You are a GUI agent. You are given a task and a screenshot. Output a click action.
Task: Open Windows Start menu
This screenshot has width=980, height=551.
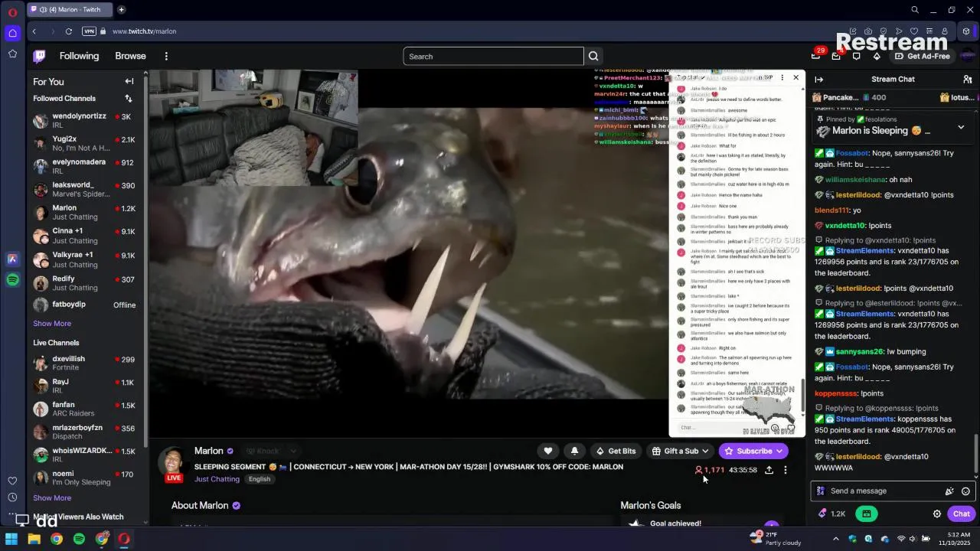point(11,539)
